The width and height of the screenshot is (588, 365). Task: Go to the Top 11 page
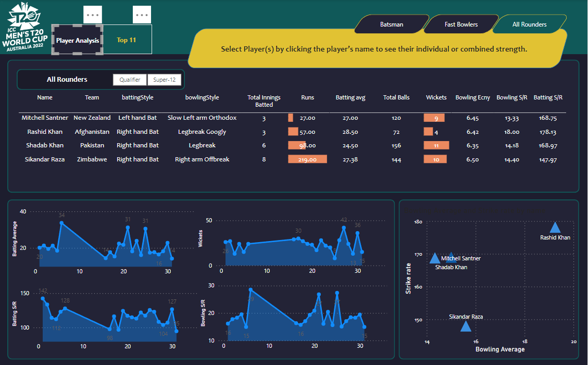coord(127,40)
